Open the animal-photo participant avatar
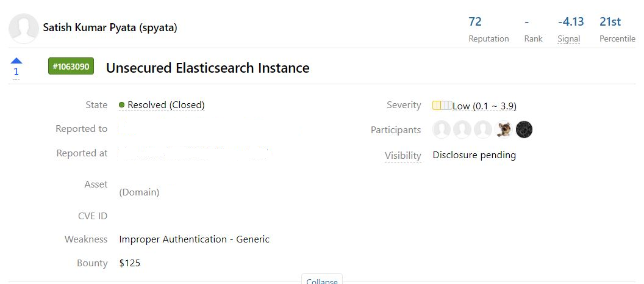 [x=504, y=129]
